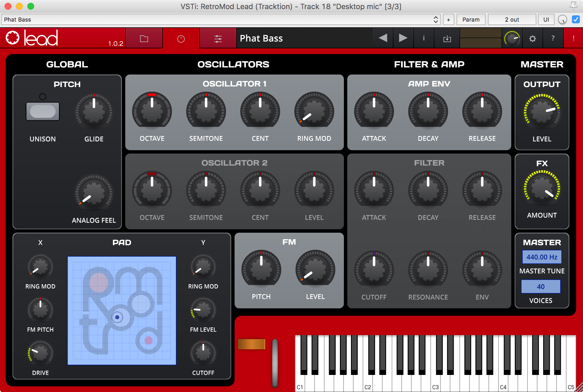Click the 440.00 Hz master tune field

point(542,257)
